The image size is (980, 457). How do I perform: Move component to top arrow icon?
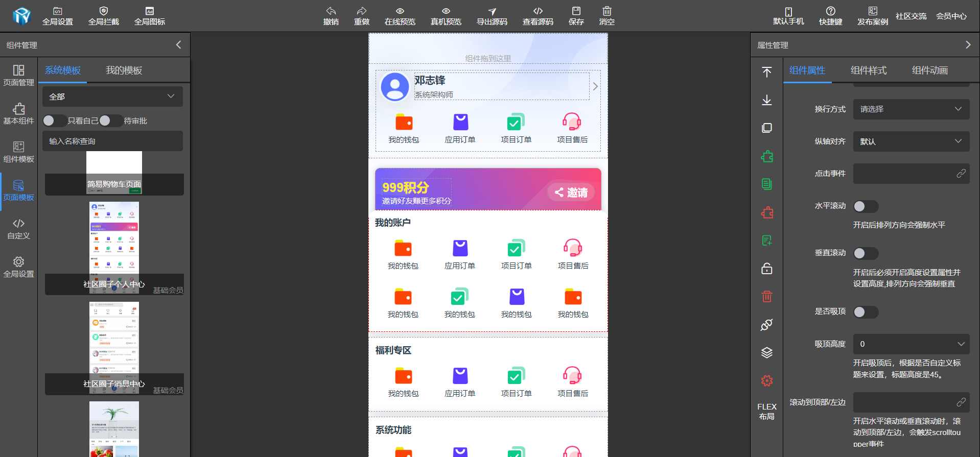tap(767, 72)
